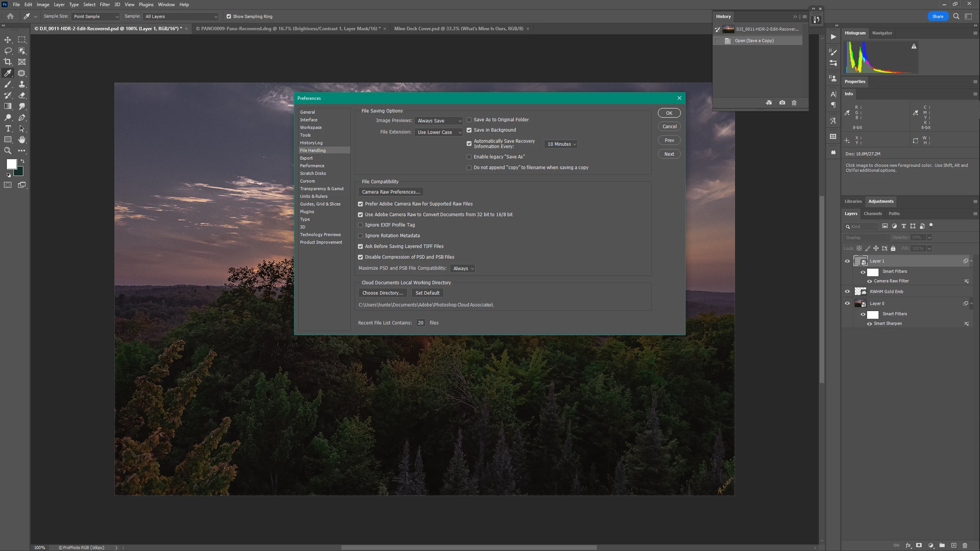
Task: Enable Save As to Original Folder
Action: coord(469,120)
